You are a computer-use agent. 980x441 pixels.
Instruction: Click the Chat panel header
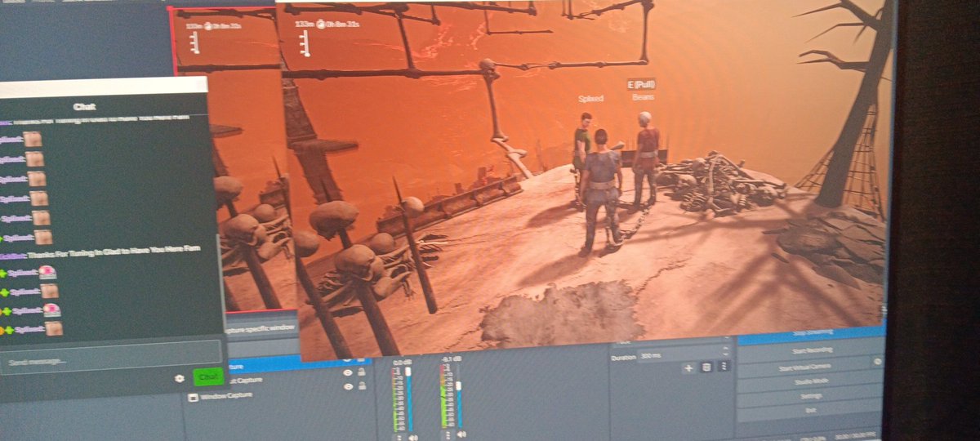point(86,106)
